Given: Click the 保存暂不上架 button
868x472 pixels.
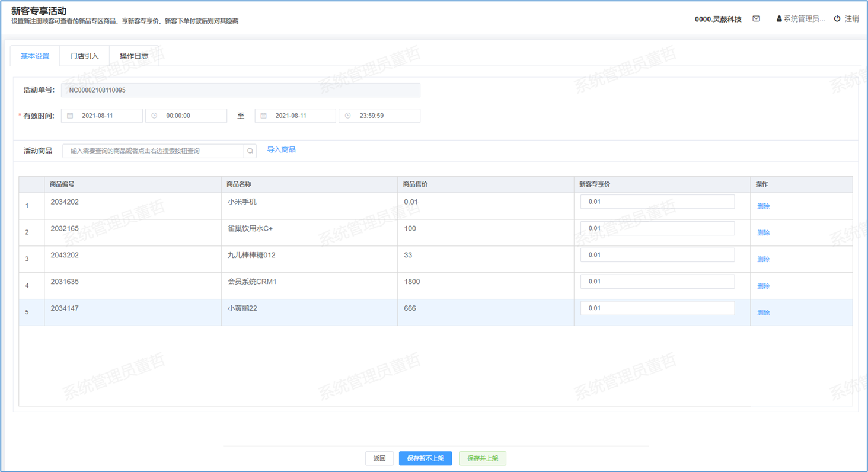Looking at the screenshot, I should pyautogui.click(x=425, y=458).
